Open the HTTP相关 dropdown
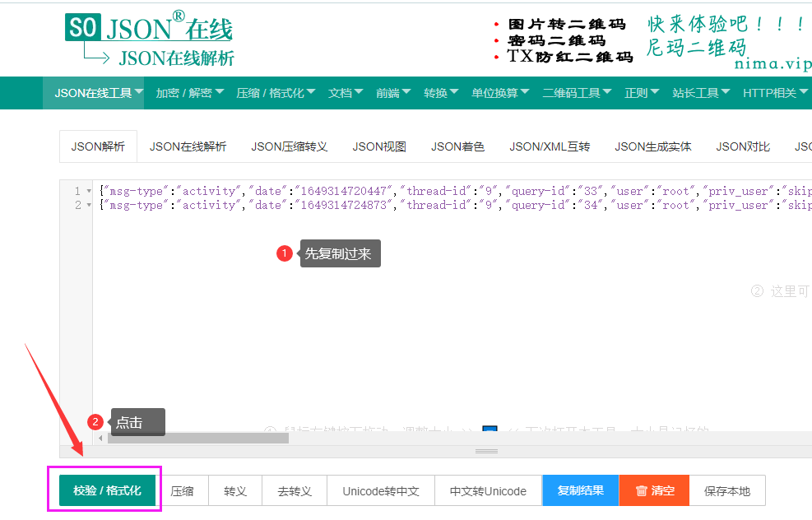Image resolution: width=812 pixels, height=520 pixels. click(x=774, y=93)
